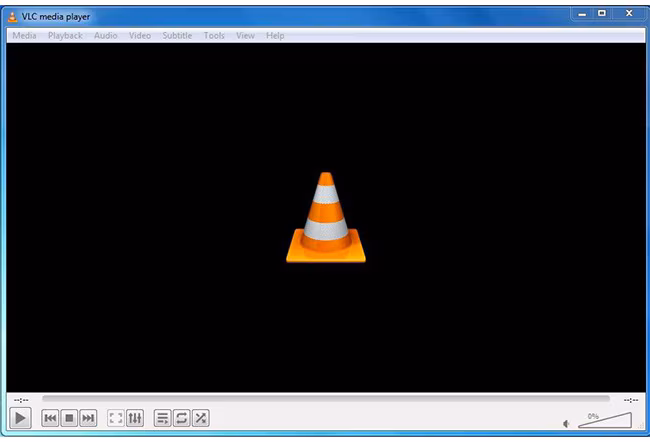
Task: Stop playback using the square Stop button
Action: point(69,418)
